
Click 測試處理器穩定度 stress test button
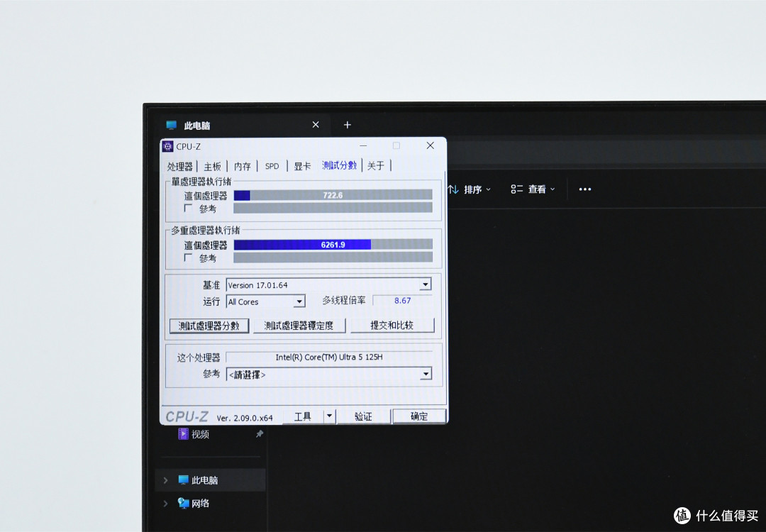pos(299,326)
